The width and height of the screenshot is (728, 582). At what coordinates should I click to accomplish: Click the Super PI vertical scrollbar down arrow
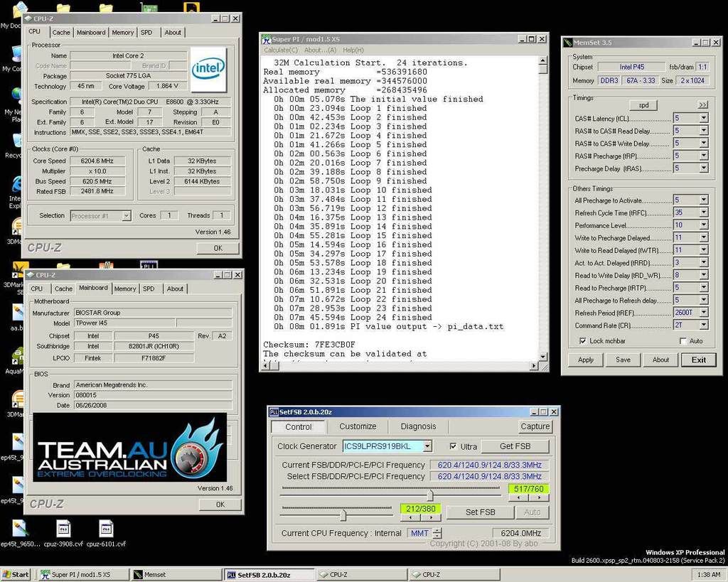pos(543,357)
